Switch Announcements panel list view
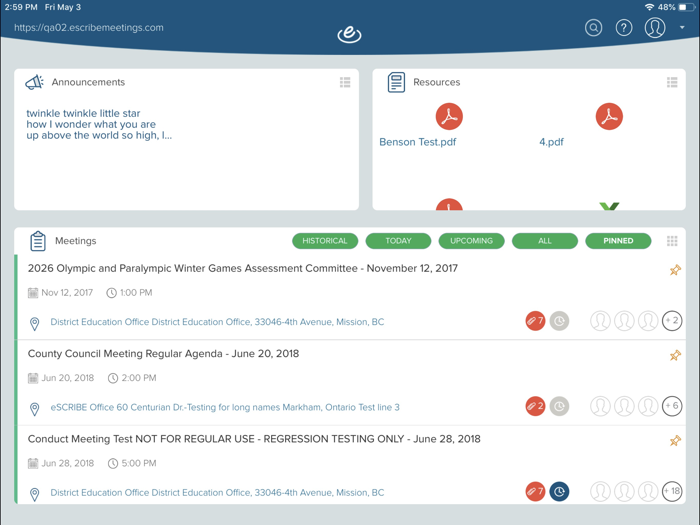 [x=345, y=82]
